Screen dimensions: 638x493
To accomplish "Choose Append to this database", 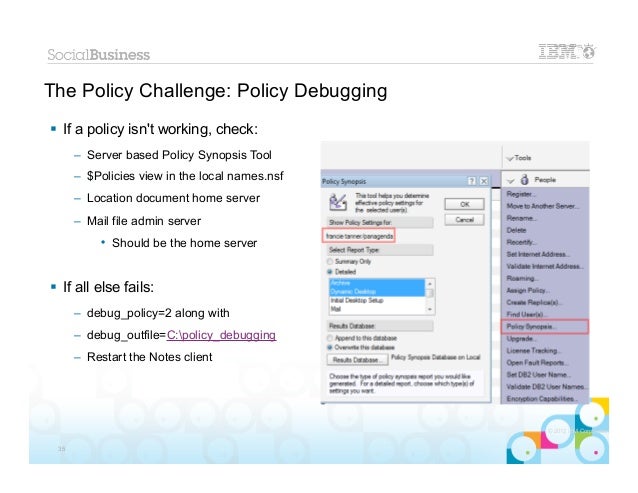I will pyautogui.click(x=362, y=338).
